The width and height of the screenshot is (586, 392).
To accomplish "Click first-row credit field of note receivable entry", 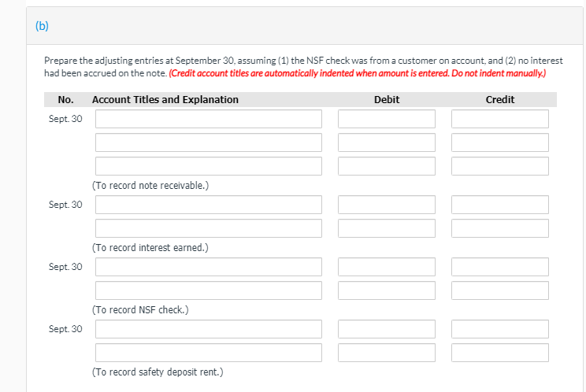I will click(500, 119).
